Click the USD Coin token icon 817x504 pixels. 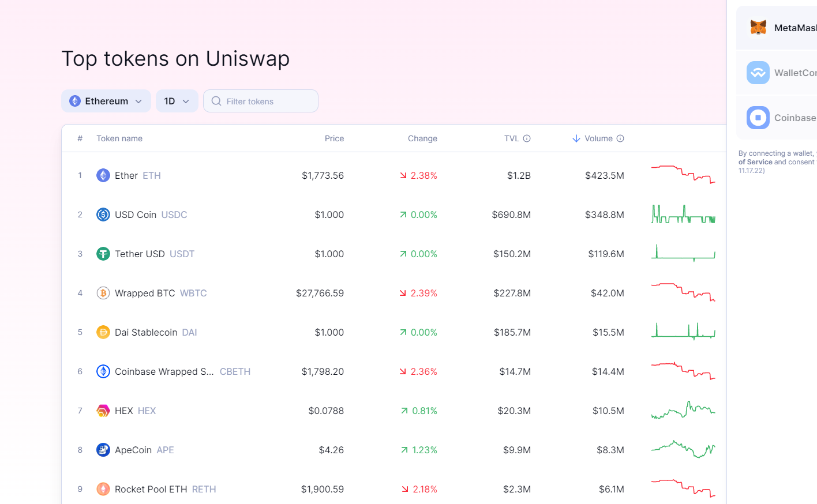pyautogui.click(x=103, y=215)
